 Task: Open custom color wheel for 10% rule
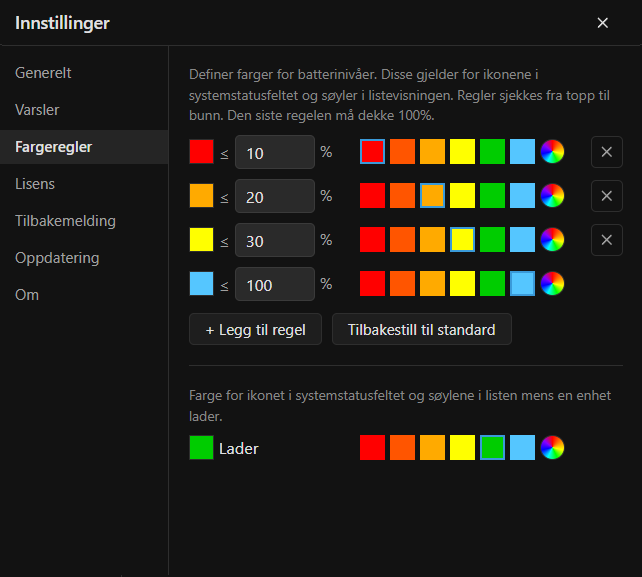552,152
